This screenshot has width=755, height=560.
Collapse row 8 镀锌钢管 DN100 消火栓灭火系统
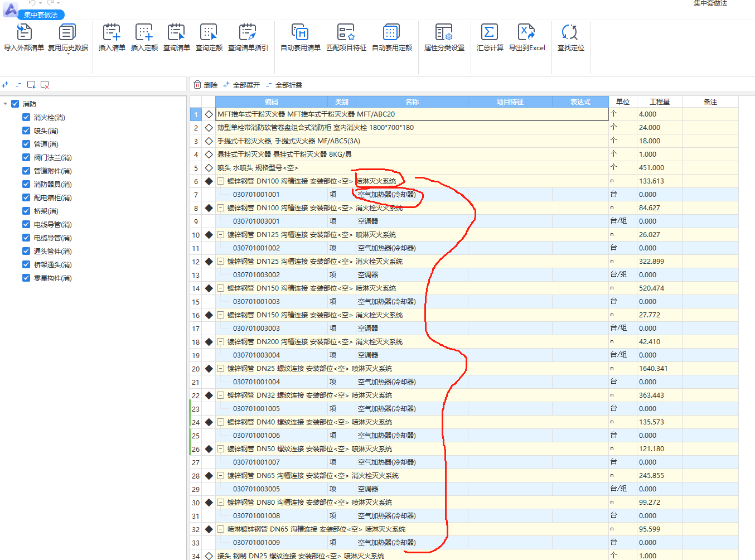(x=221, y=208)
